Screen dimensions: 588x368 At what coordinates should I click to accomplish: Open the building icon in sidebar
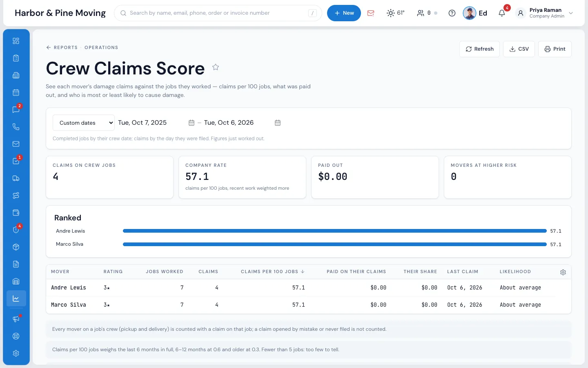pyautogui.click(x=16, y=75)
